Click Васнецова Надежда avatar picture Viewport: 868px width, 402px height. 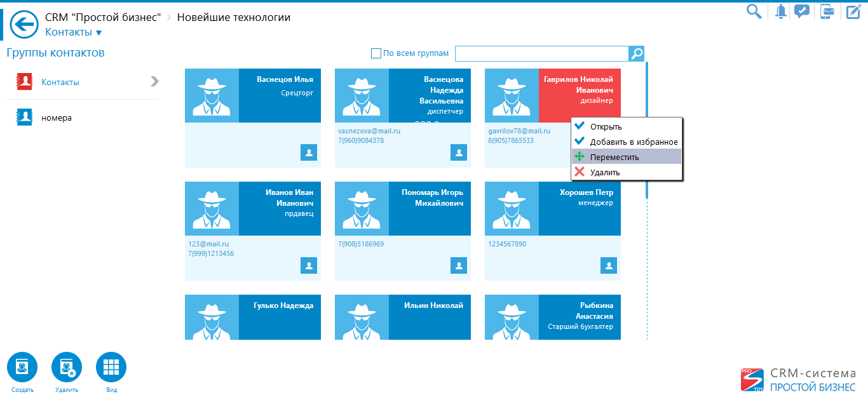362,95
